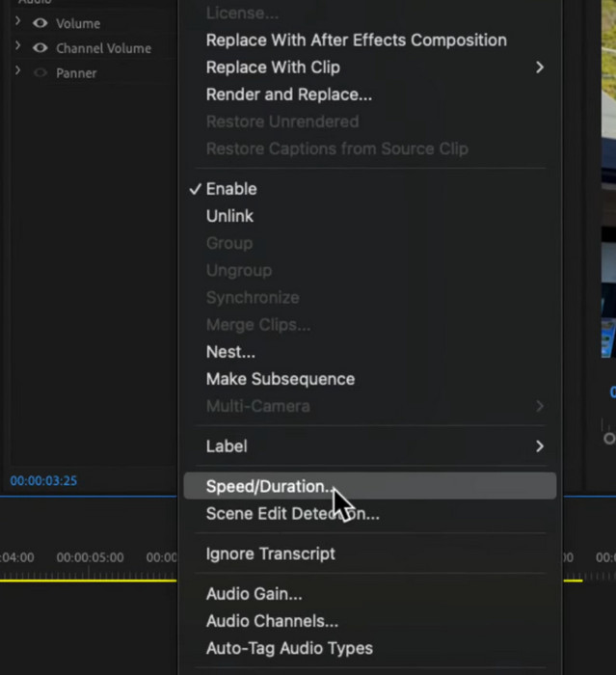Click Ignore Transcript option
The image size is (616, 675).
point(270,553)
